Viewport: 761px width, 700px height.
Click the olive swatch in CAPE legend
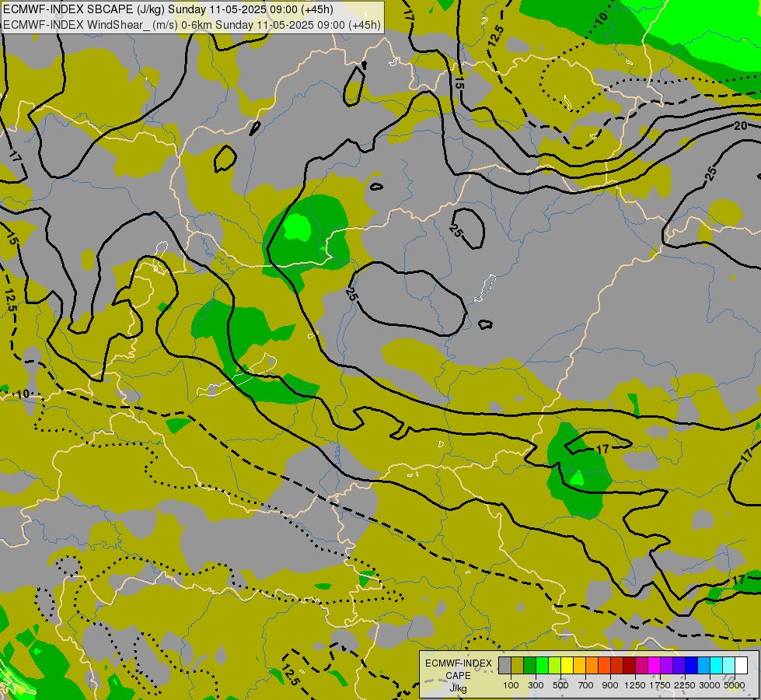coord(518,666)
